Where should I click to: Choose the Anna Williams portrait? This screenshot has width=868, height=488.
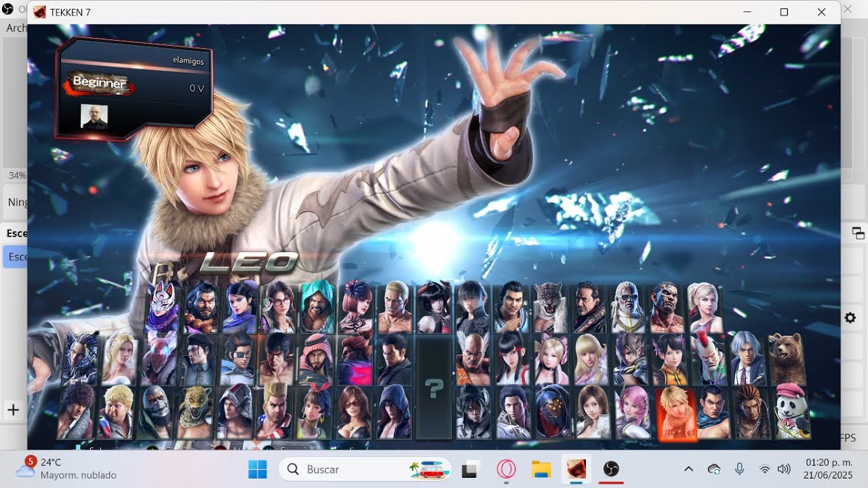(357, 308)
